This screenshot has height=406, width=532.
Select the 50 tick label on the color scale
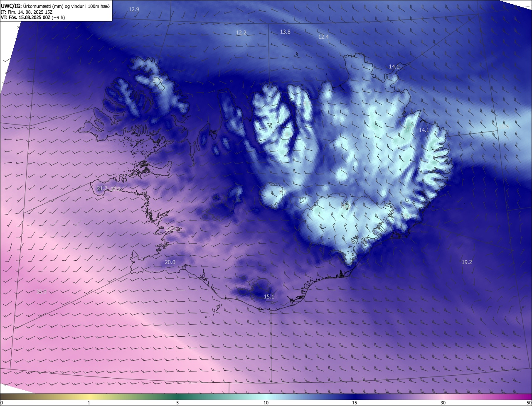coord(528,403)
